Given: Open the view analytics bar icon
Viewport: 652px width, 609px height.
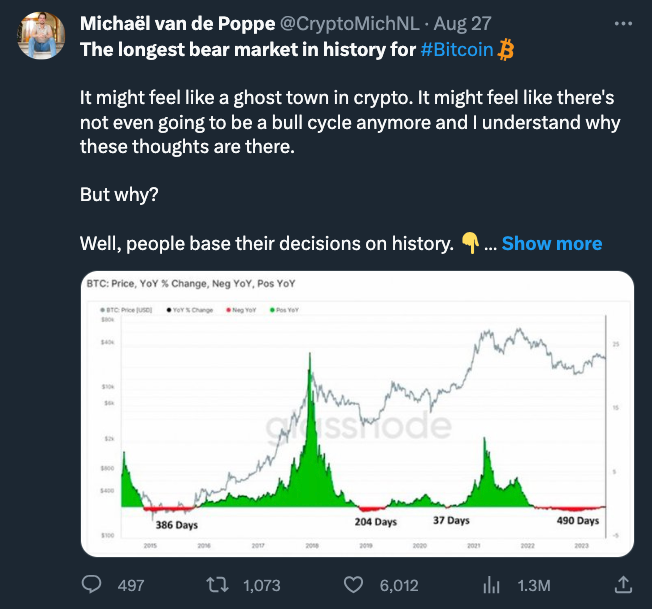Looking at the screenshot, I should pos(491,585).
